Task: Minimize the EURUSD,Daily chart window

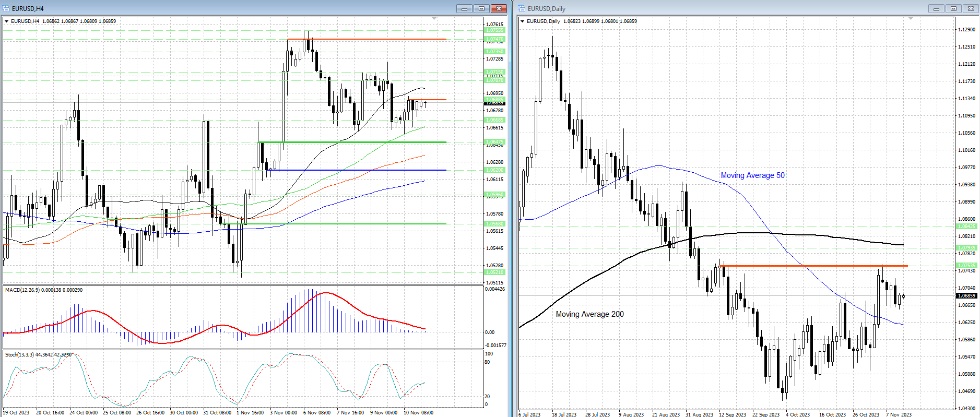Action: pyautogui.click(x=936, y=8)
